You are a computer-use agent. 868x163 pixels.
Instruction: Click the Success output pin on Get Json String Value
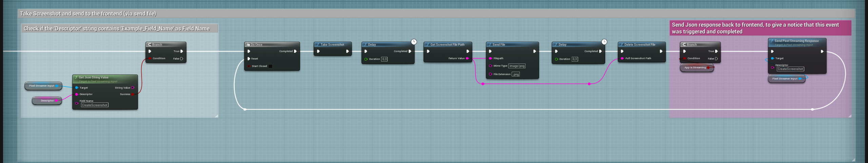coord(133,94)
